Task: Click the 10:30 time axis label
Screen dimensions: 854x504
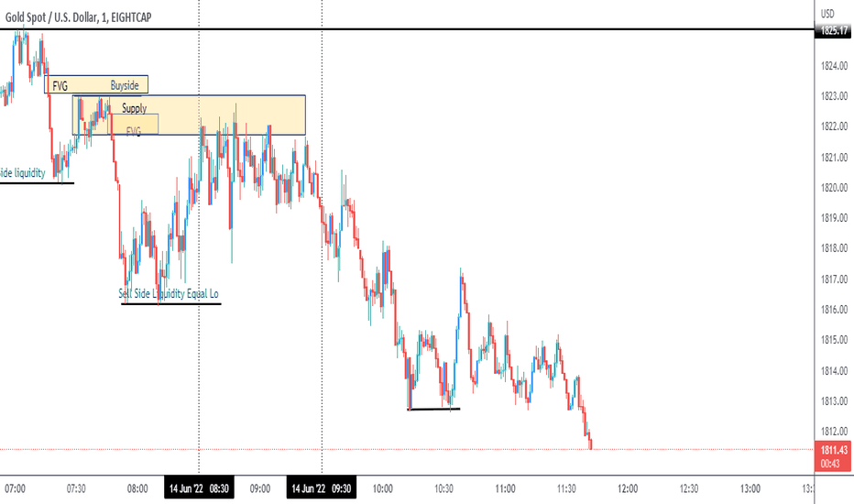Action: coord(443,488)
